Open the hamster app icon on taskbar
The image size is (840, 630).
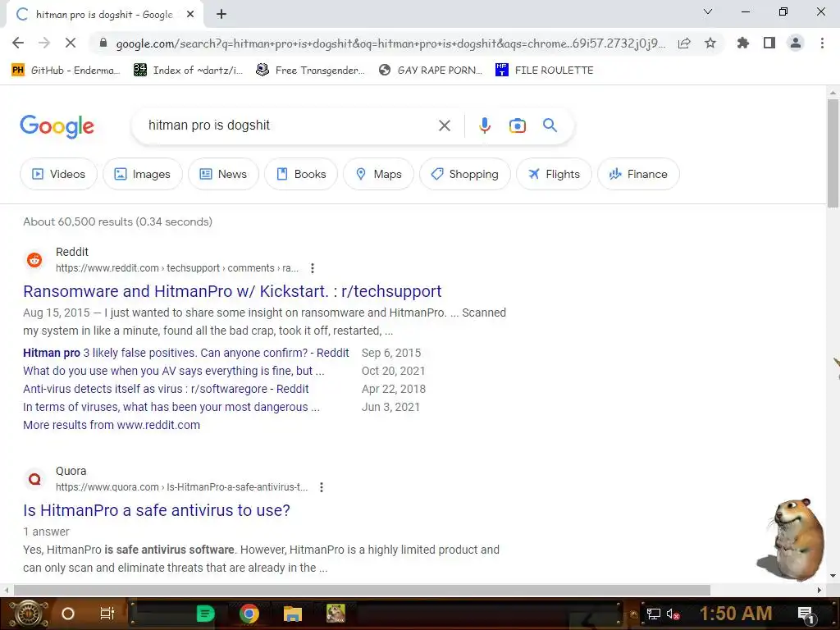[x=336, y=614]
